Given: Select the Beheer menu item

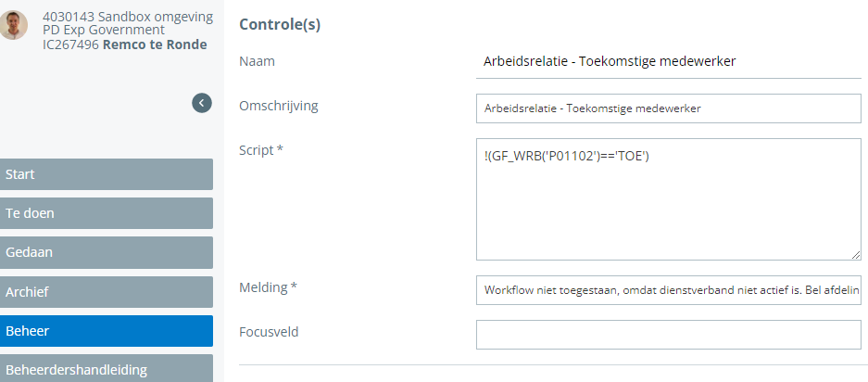Looking at the screenshot, I should coord(107,331).
